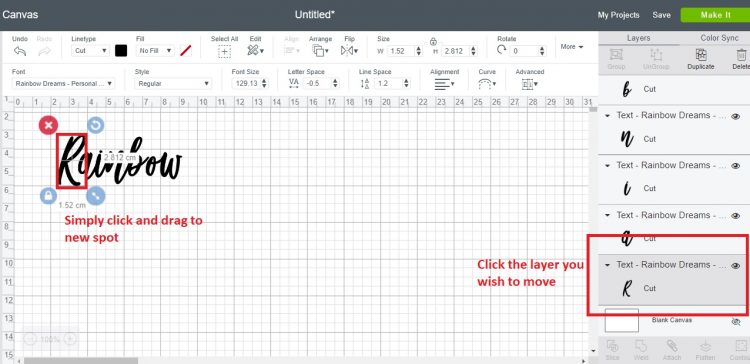Hide the 'n' text layer with eye icon
Viewport: 750px width, 364px height.
[736, 116]
